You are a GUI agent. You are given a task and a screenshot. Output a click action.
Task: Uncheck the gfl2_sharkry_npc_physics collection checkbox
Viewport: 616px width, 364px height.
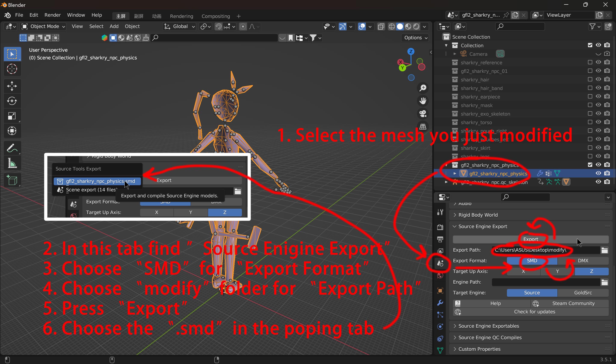[590, 164]
